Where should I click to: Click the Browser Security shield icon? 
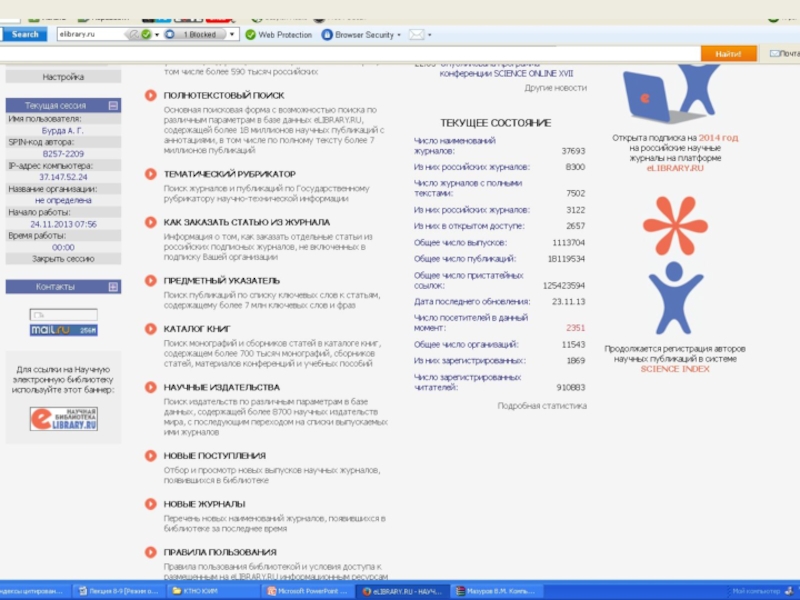click(x=327, y=34)
